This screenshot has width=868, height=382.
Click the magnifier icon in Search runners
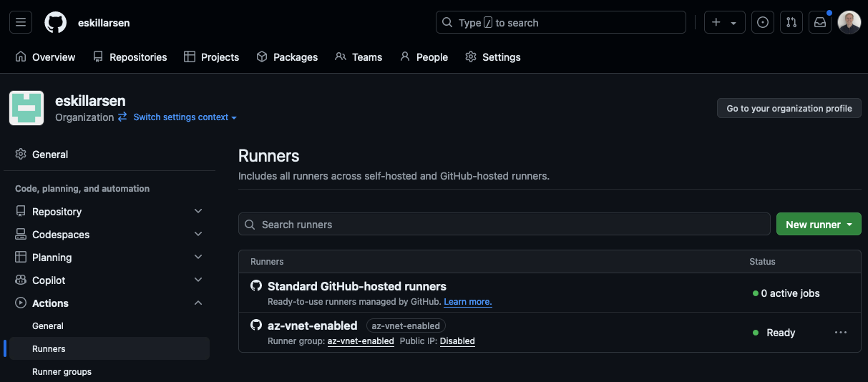[250, 225]
